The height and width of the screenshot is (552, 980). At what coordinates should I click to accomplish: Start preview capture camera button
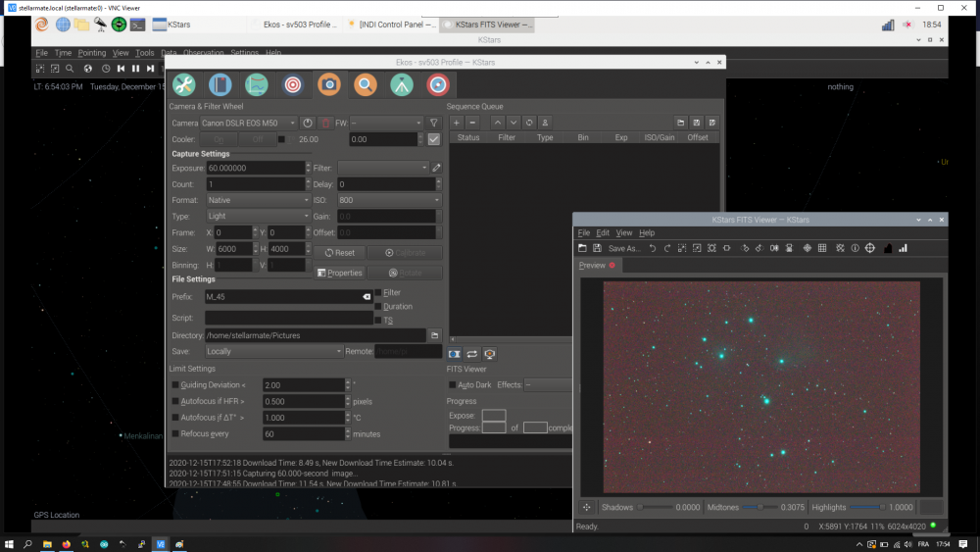point(455,354)
